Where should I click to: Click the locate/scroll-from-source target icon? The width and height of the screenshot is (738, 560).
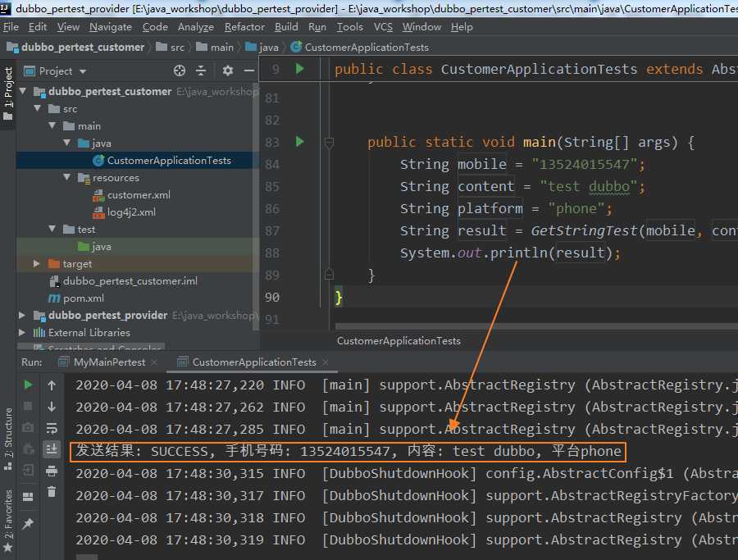pyautogui.click(x=180, y=71)
